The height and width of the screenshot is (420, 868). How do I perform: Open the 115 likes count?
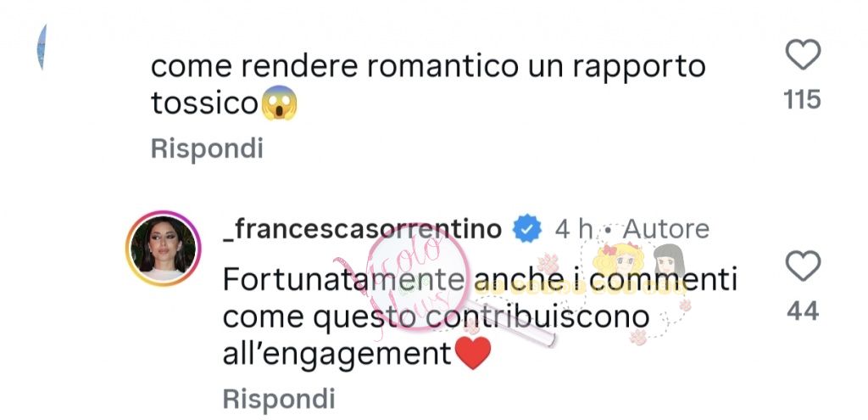click(802, 100)
